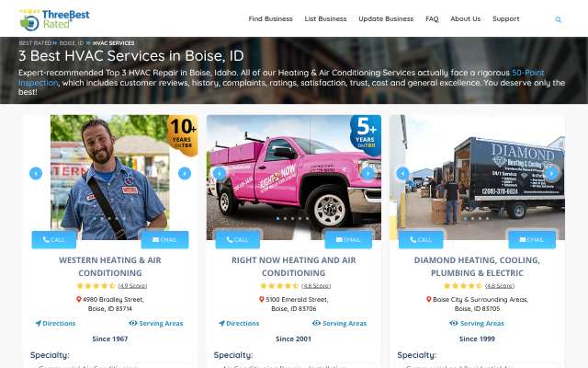The height and width of the screenshot is (368, 588).
Task: View Serving Areas for Western Heating
Action: click(156, 323)
